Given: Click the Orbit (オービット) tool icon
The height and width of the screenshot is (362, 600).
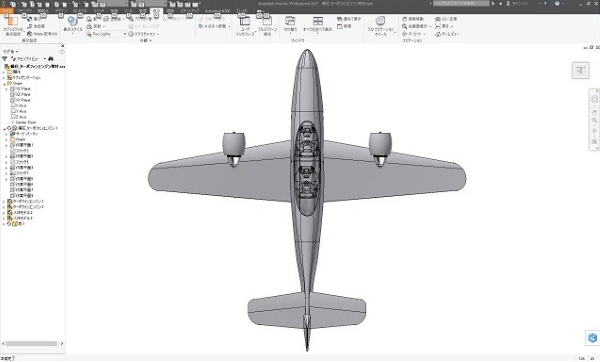Looking at the screenshot, I should [x=404, y=34].
